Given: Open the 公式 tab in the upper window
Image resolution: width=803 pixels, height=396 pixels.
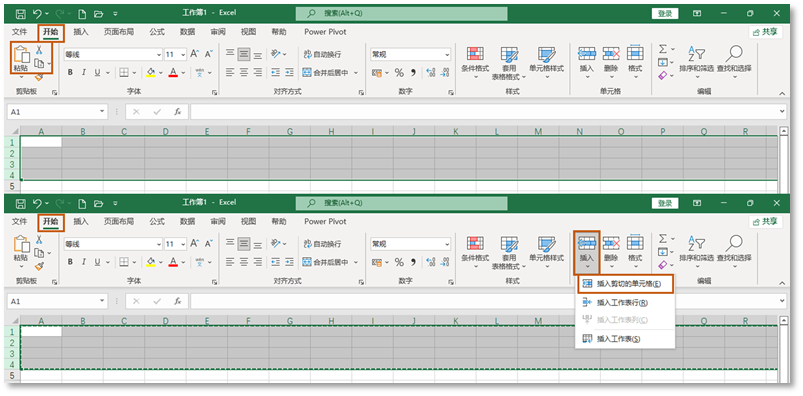Looking at the screenshot, I should coord(157,32).
